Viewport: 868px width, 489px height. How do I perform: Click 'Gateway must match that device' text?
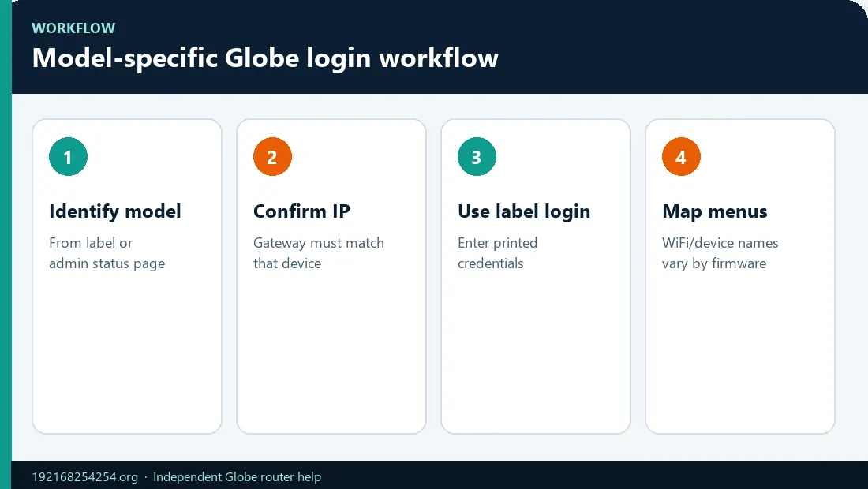click(318, 253)
